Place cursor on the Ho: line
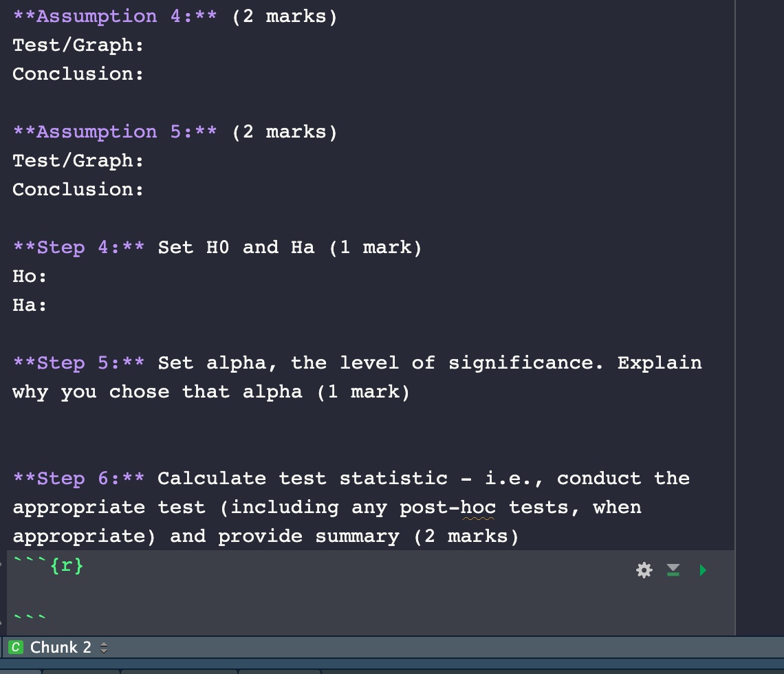This screenshot has width=784, height=674. [x=28, y=276]
